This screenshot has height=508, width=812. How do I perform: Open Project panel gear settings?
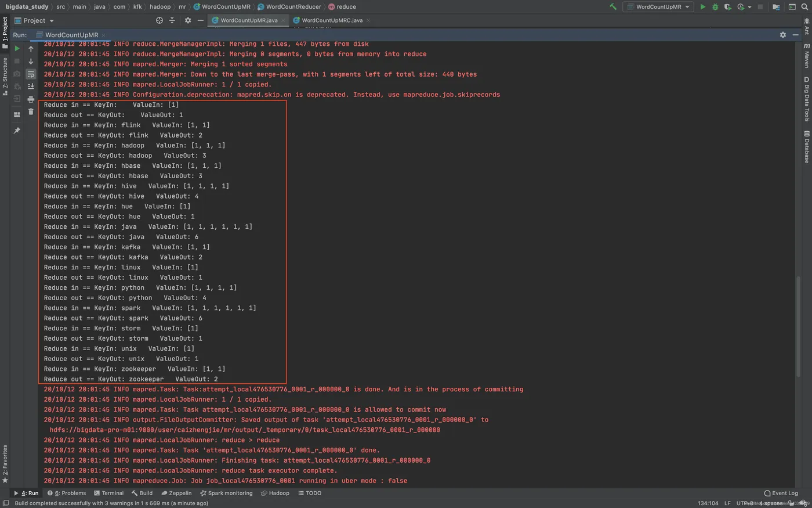tap(187, 20)
